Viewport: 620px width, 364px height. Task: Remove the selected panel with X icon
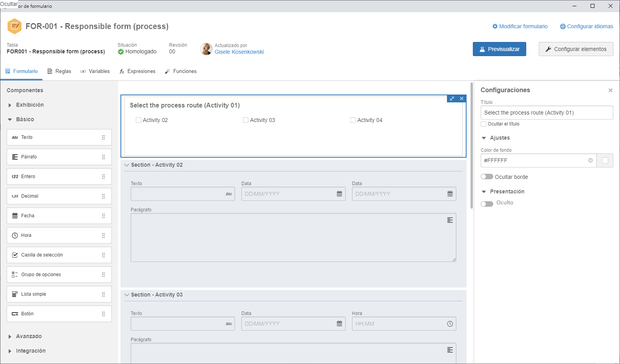pos(462,98)
